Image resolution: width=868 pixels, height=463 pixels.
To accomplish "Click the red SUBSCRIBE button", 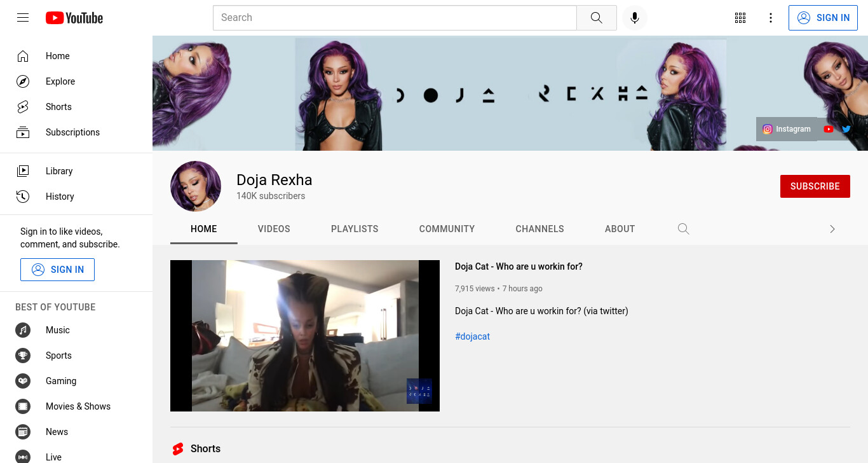I will coord(815,186).
